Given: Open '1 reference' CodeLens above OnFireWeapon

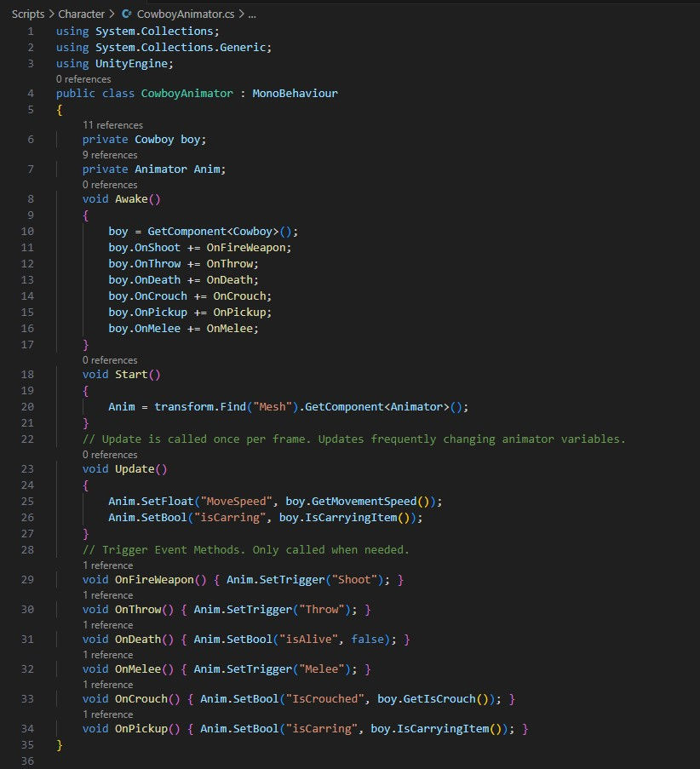Looking at the screenshot, I should click(108, 566).
